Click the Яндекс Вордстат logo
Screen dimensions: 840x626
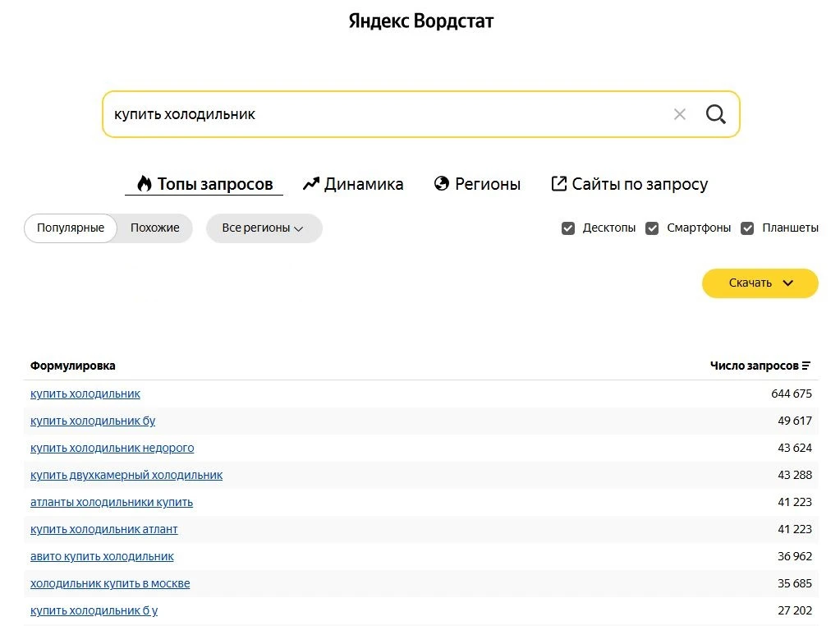[420, 21]
